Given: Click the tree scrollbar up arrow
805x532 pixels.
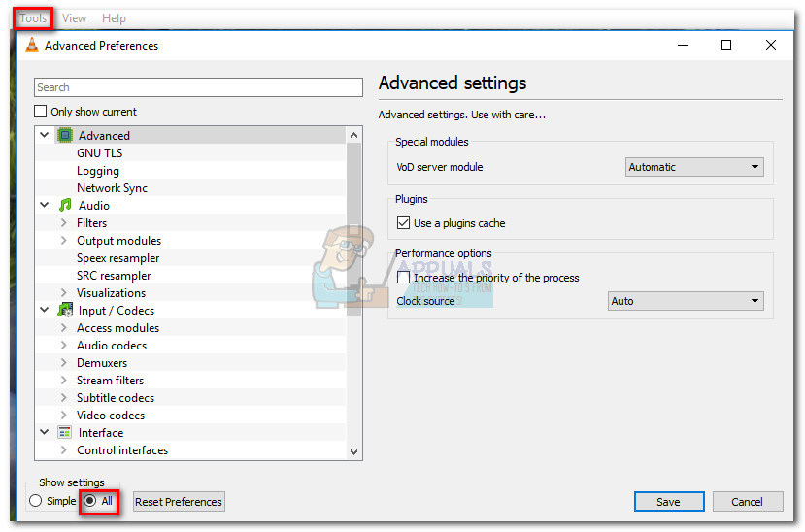Looking at the screenshot, I should click(353, 135).
